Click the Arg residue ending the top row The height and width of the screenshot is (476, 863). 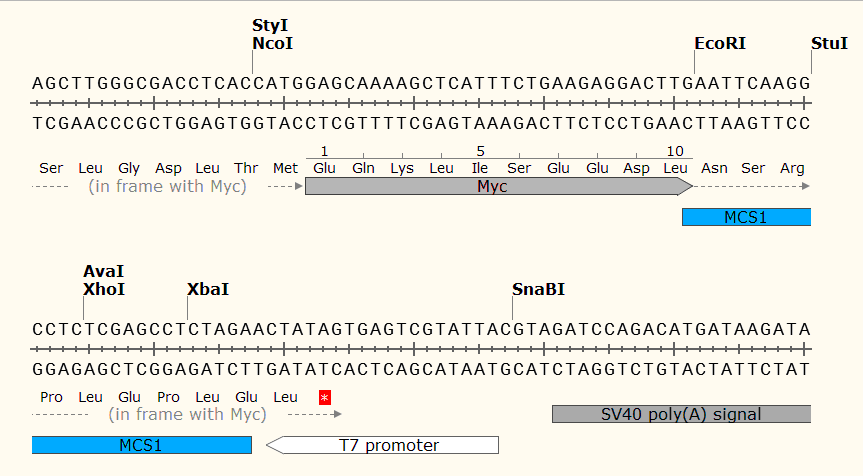[x=792, y=168]
